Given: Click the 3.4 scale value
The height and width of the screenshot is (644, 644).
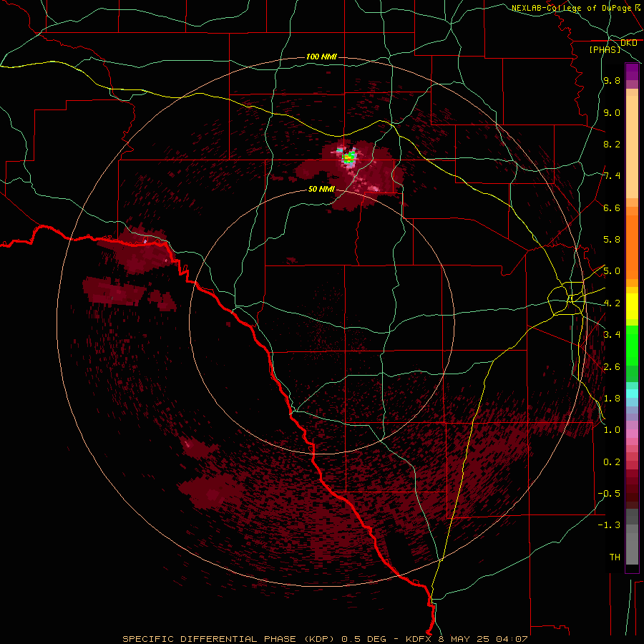Looking at the screenshot, I should click(612, 334).
